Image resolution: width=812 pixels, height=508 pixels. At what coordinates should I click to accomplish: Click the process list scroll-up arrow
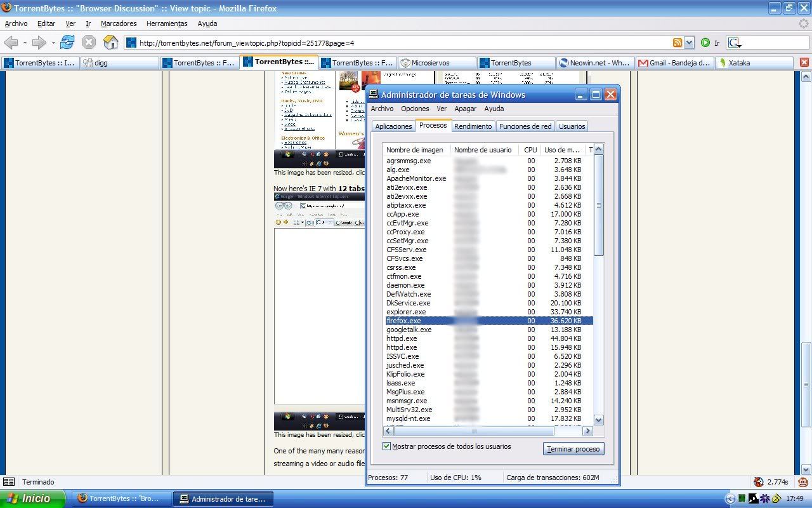coord(598,149)
